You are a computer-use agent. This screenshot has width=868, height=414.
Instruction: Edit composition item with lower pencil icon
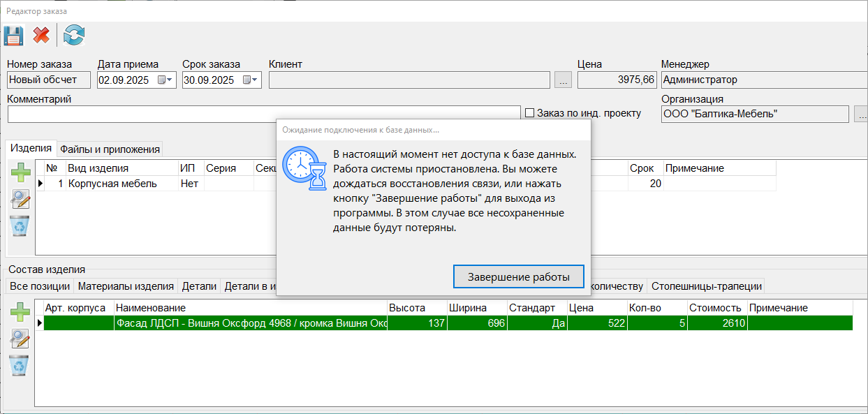pyautogui.click(x=20, y=339)
